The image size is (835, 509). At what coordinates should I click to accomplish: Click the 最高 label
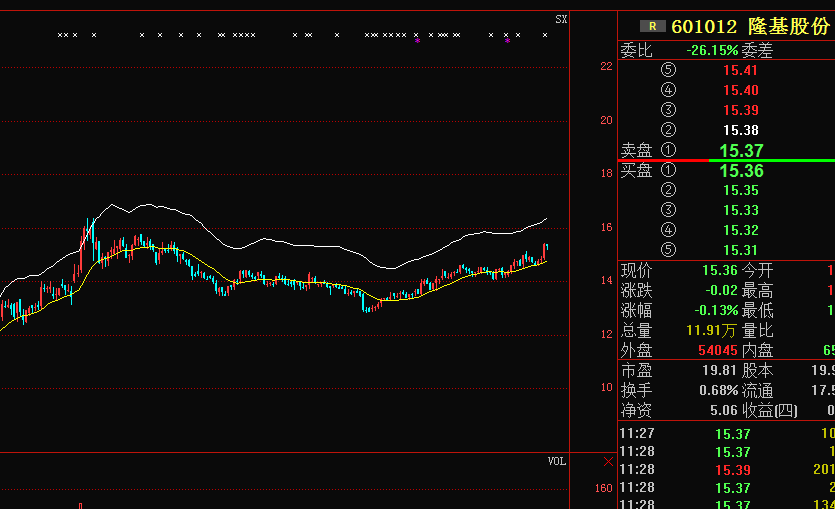(757, 291)
